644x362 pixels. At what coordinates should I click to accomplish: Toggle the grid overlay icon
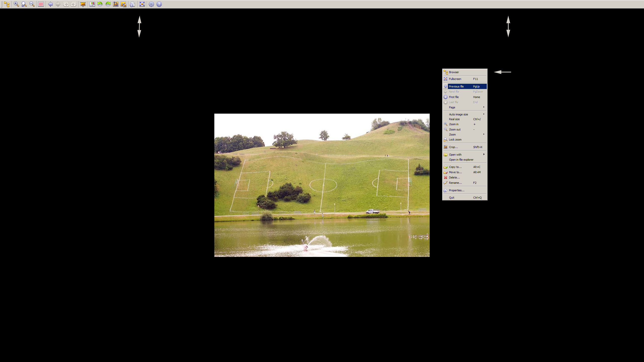[41, 4]
